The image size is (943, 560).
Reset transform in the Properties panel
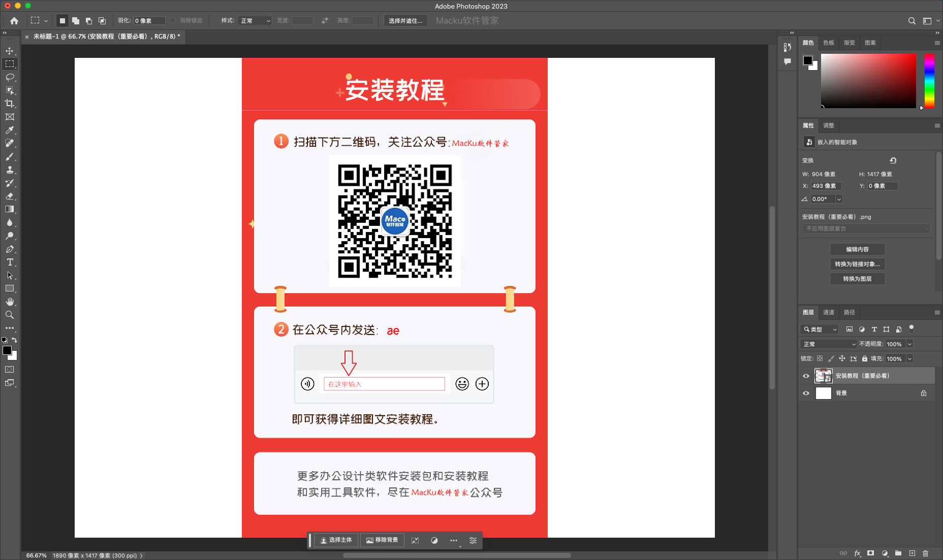tap(893, 160)
